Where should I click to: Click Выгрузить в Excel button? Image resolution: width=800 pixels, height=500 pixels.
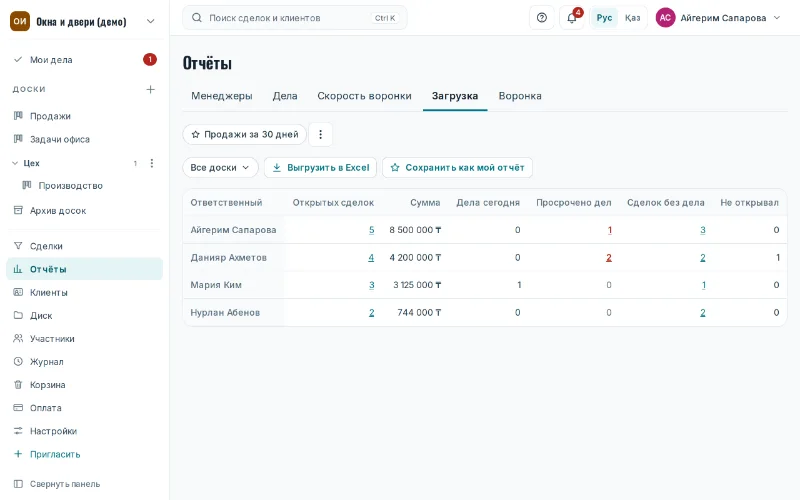tap(320, 167)
